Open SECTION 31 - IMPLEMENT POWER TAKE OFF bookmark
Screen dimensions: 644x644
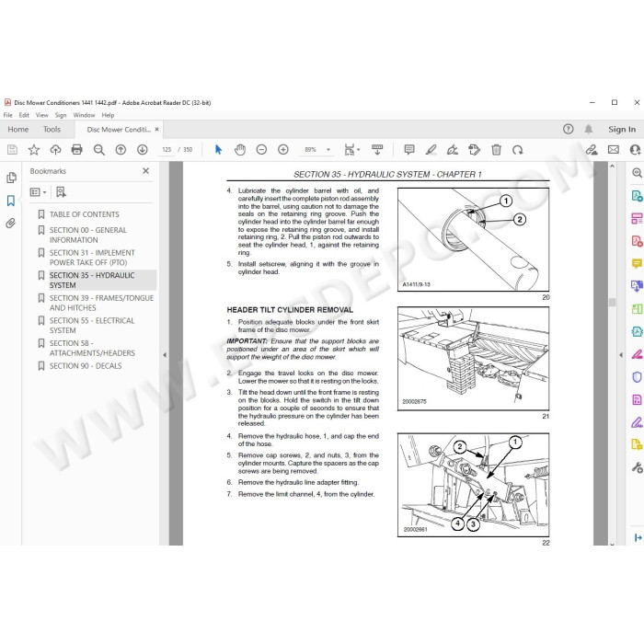92,258
